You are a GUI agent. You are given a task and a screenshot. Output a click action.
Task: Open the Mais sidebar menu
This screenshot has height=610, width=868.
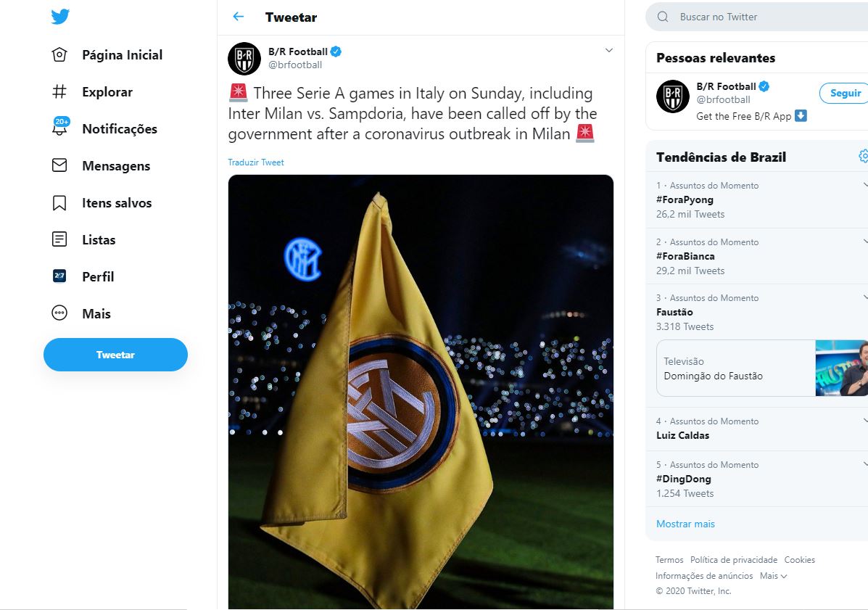[96, 313]
